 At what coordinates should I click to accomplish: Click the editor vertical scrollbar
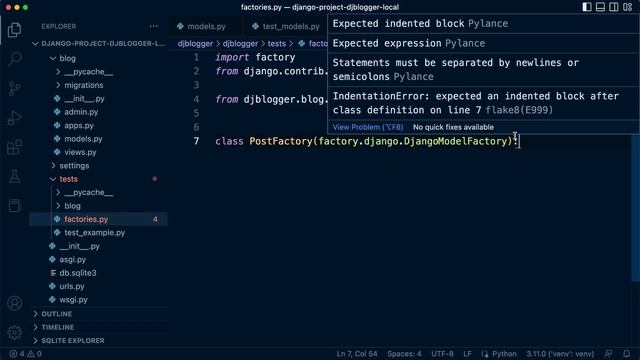point(636,208)
